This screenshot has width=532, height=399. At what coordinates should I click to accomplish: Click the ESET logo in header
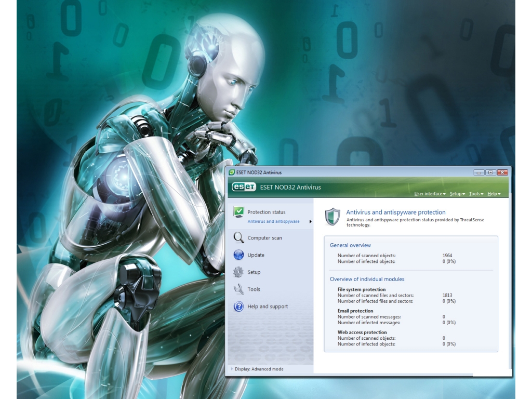tap(244, 187)
